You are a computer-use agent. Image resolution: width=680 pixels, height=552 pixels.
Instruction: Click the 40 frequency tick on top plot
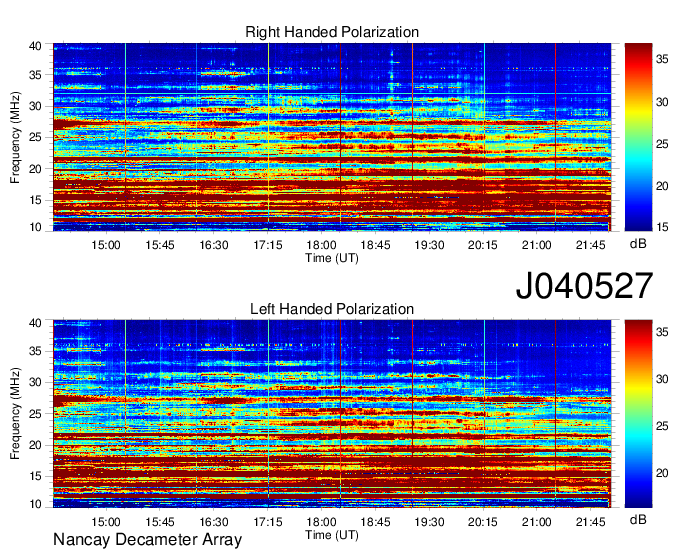click(35, 46)
